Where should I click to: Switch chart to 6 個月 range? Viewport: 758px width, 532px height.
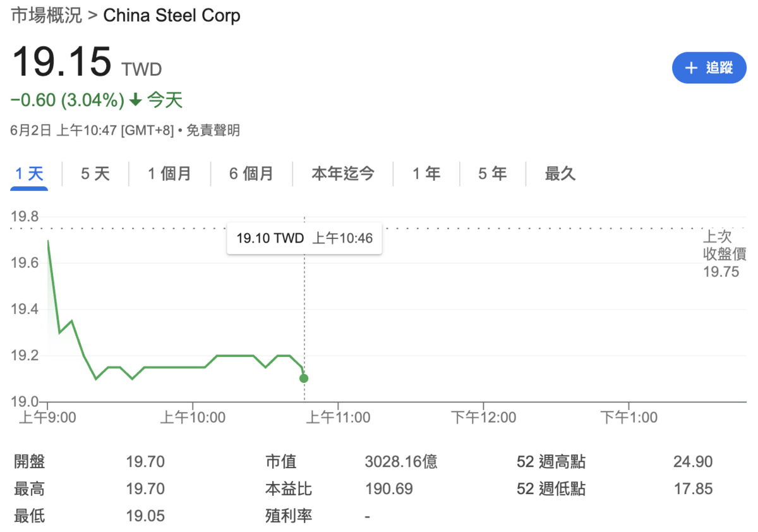click(x=251, y=173)
